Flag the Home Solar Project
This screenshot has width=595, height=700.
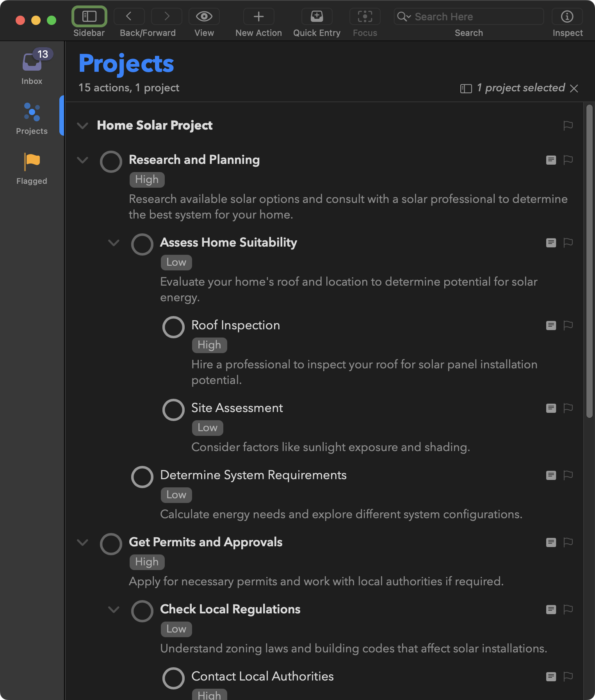(x=568, y=126)
